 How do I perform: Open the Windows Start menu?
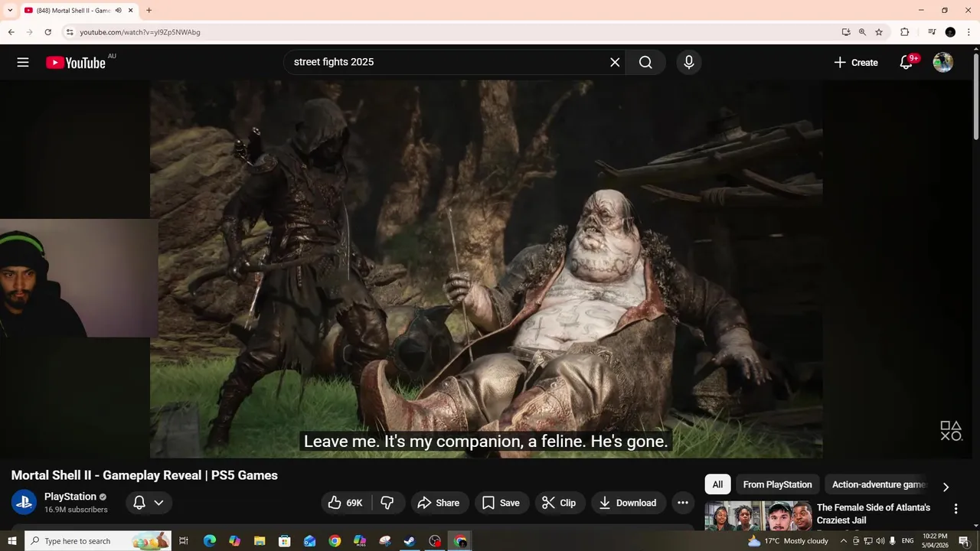point(11,541)
